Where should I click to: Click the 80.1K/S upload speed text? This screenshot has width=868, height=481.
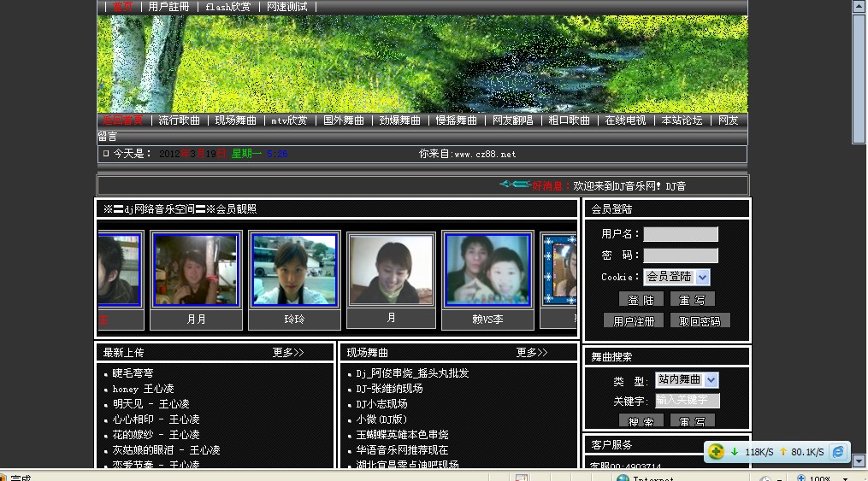807,452
